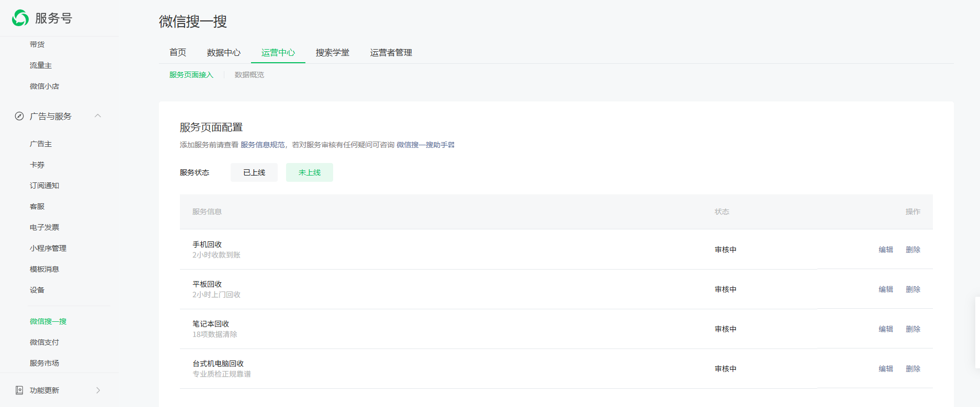This screenshot has width=980, height=407.
Task: Delete the 台式机电脑回收 service
Action: pos(913,369)
